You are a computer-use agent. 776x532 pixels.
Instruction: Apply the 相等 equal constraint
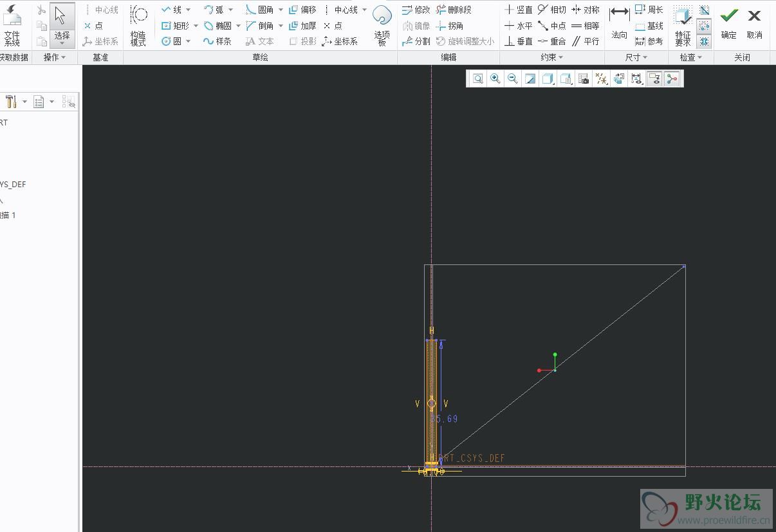[586, 26]
